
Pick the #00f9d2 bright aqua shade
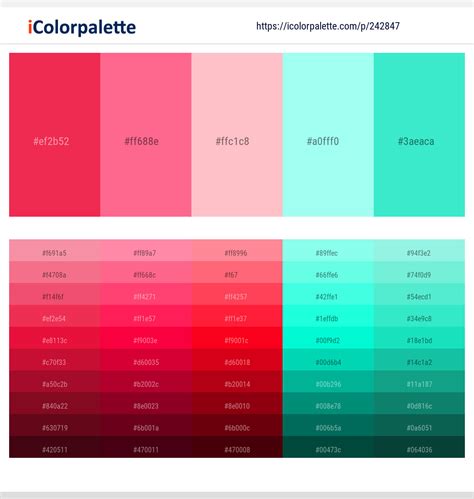328,338
